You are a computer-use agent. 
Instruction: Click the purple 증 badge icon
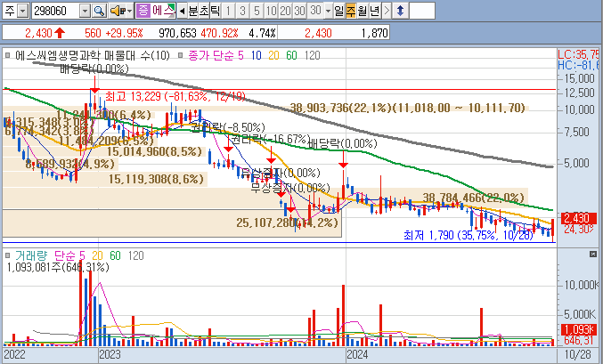click(x=143, y=11)
